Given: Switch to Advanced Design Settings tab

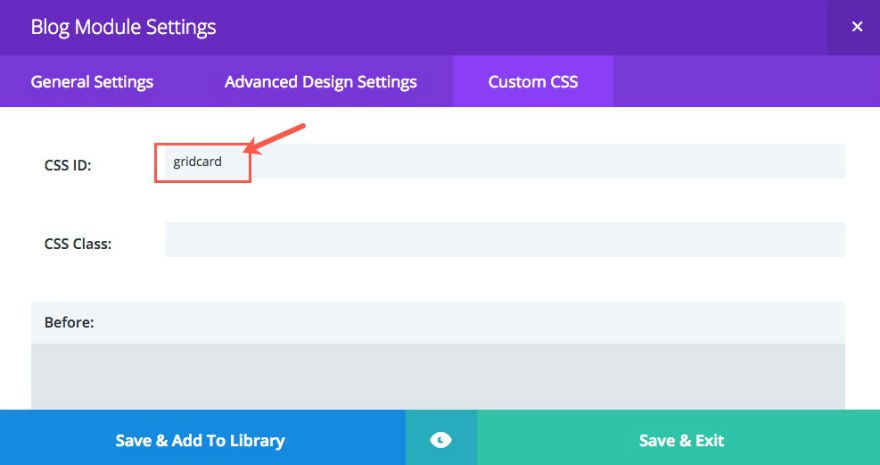Looking at the screenshot, I should 320,82.
